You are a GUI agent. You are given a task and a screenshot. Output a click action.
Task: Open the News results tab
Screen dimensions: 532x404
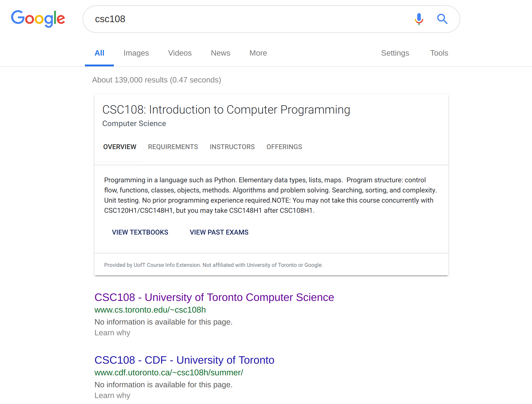[221, 53]
